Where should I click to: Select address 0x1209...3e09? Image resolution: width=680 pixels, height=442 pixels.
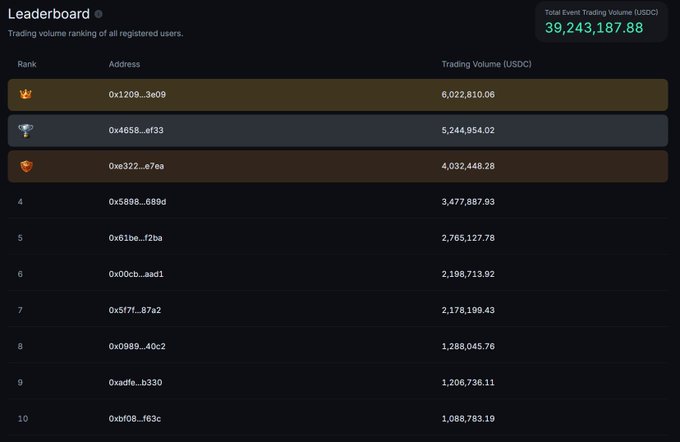(137, 95)
